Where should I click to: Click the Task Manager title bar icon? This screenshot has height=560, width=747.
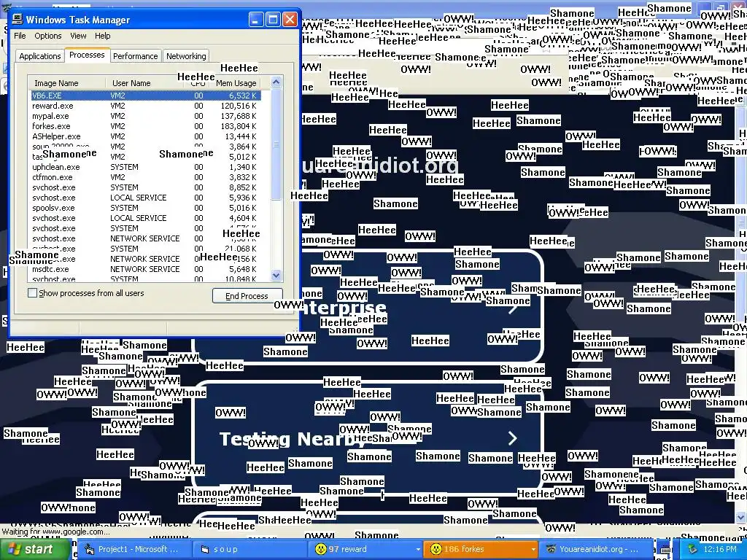coord(18,19)
